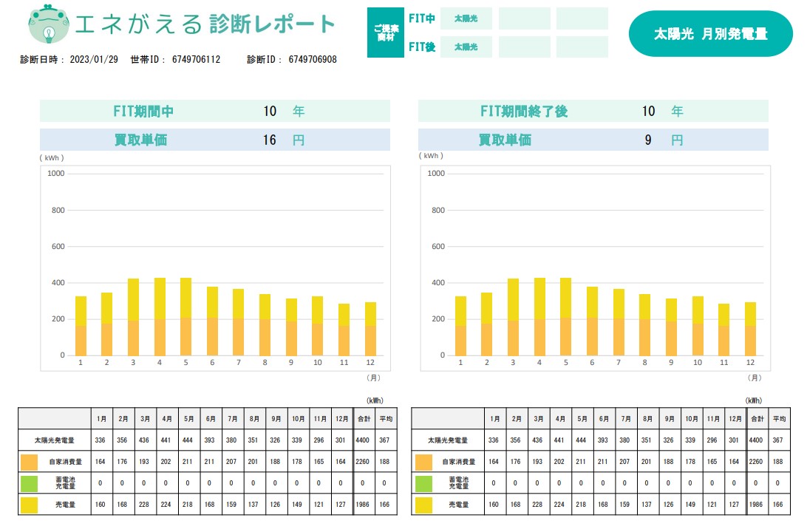The image size is (807, 532).
Task: Click the 5月 column header in left table
Action: pos(189,419)
